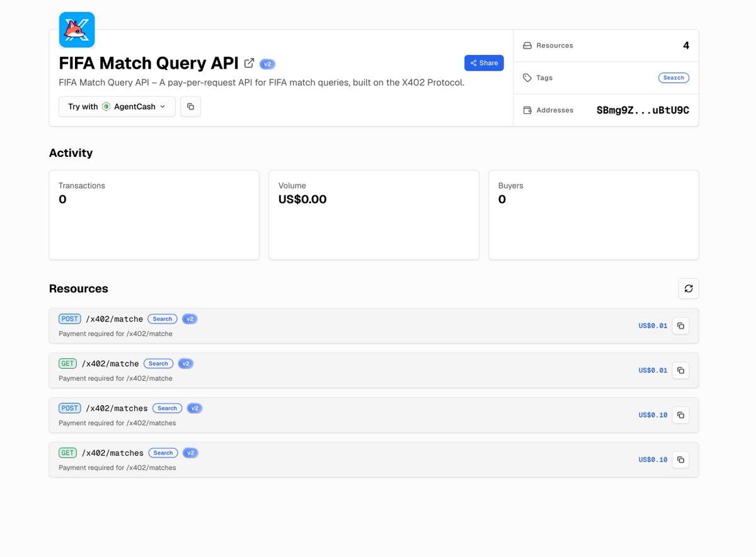Click v2 badge on GET /x402/matche
This screenshot has width=756, height=557.
click(185, 364)
